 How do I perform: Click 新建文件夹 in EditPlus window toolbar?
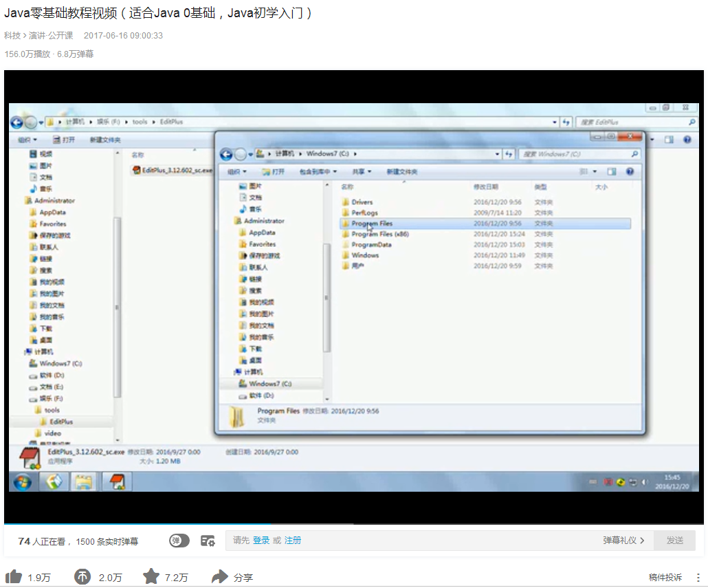point(105,140)
